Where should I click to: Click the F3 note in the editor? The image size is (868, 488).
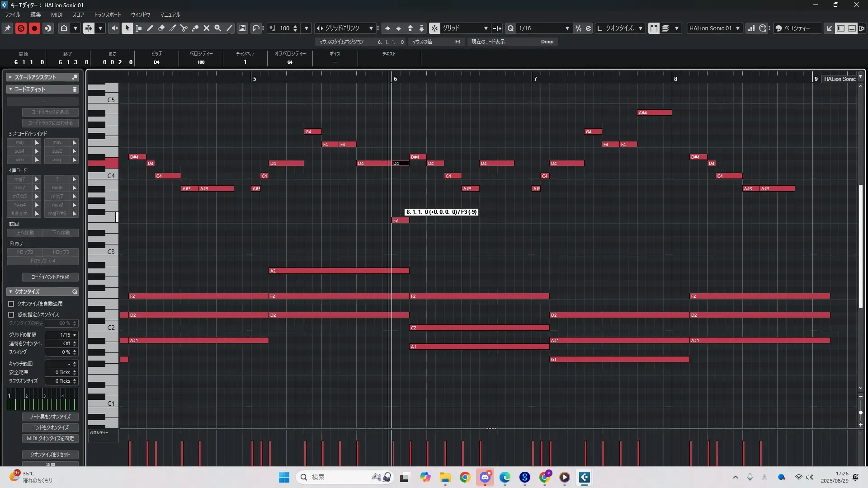[x=400, y=220]
